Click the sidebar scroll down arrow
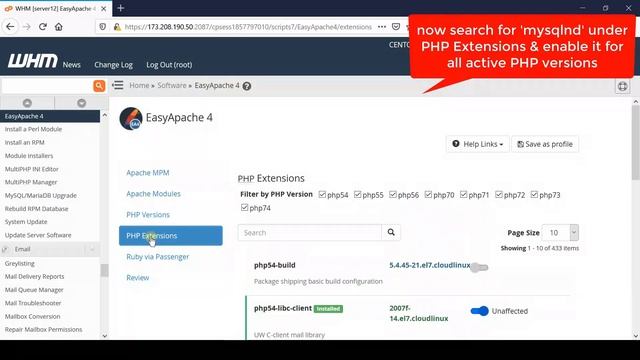 tap(104, 336)
